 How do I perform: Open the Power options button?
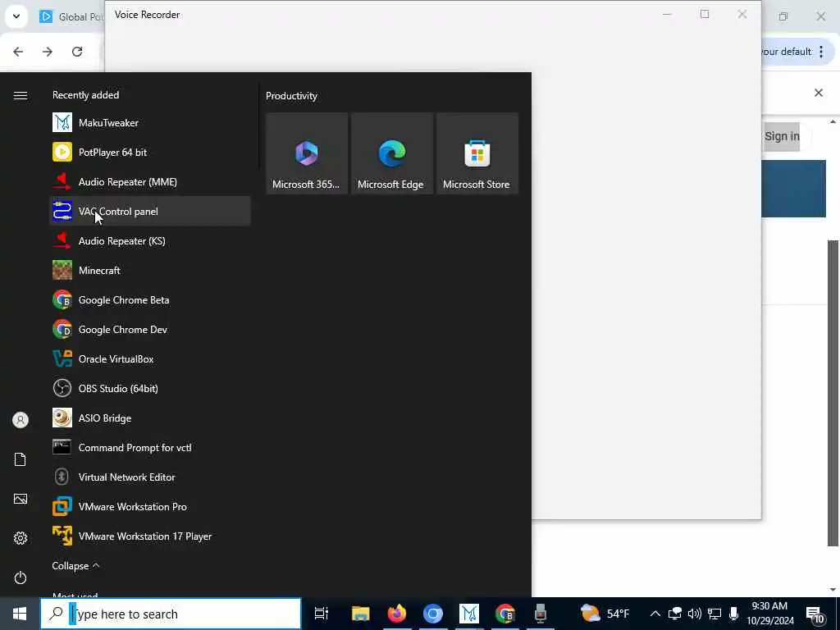coord(21,577)
